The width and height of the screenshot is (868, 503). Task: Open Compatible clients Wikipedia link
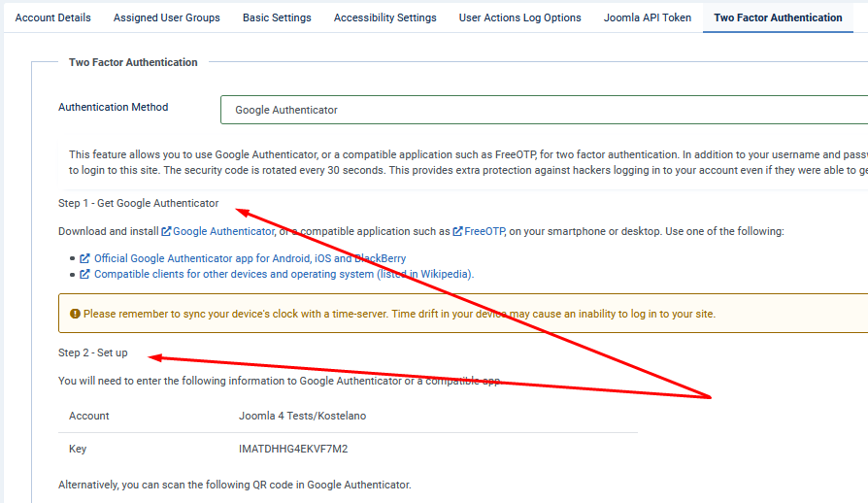[284, 274]
